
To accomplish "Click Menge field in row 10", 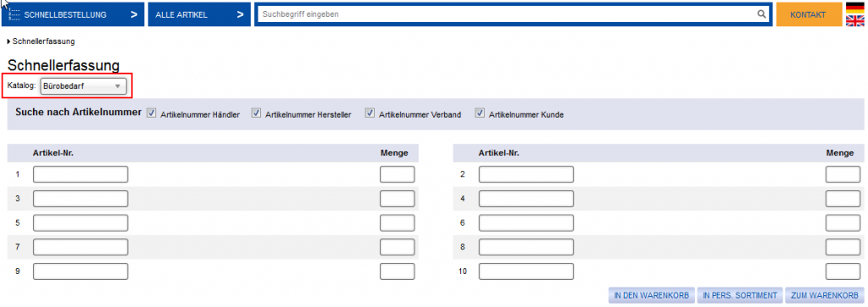I will tap(843, 271).
